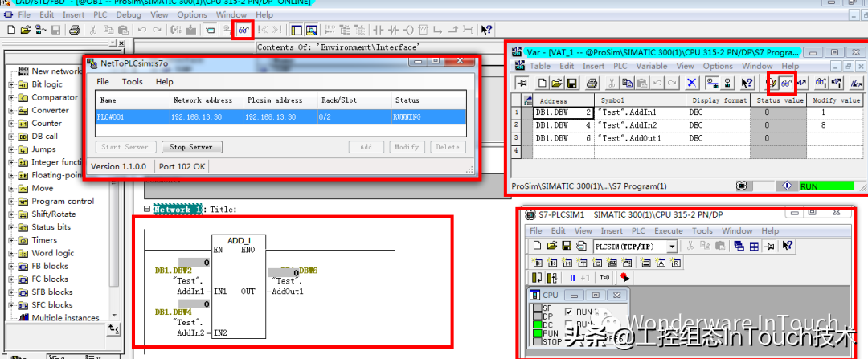Click the open folder icon in PLCSIM toolbar
This screenshot has height=359, width=868.
[553, 246]
